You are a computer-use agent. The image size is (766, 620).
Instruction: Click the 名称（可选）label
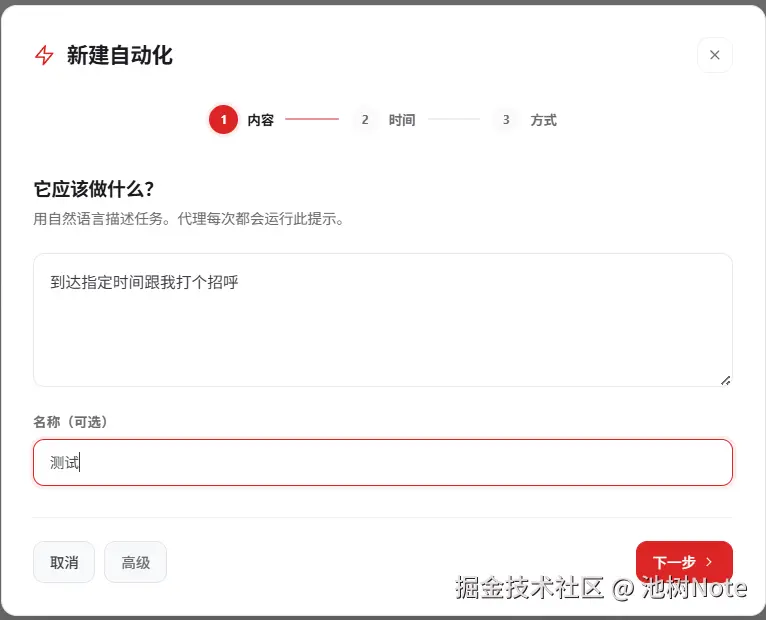point(70,422)
